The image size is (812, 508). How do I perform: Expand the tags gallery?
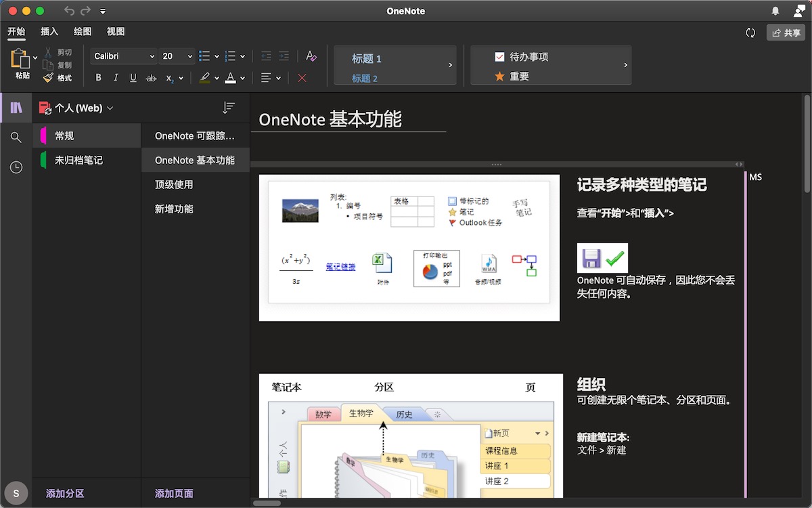[x=626, y=65]
